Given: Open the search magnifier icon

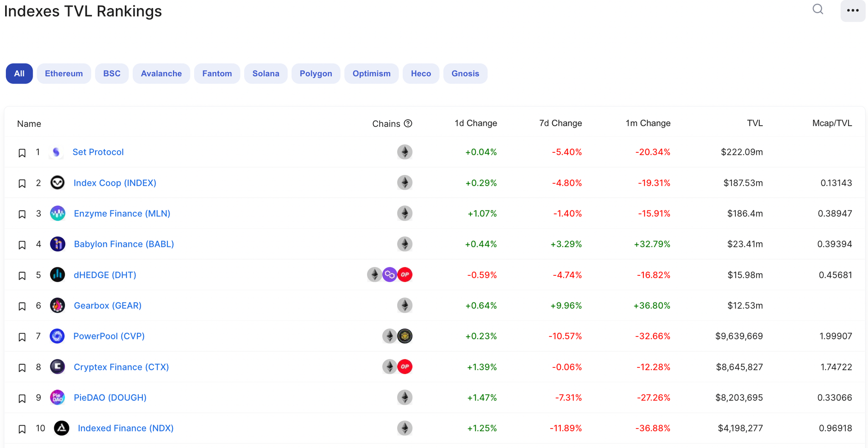Looking at the screenshot, I should coord(818,9).
